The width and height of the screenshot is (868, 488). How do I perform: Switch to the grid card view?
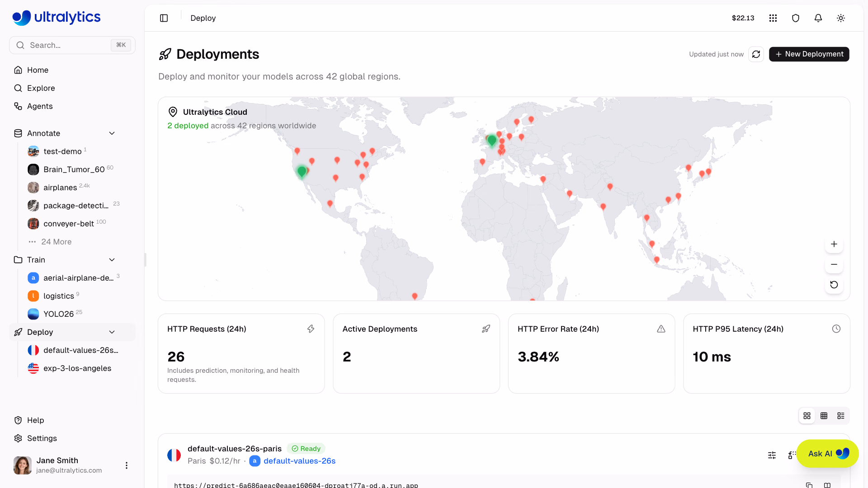point(807,416)
